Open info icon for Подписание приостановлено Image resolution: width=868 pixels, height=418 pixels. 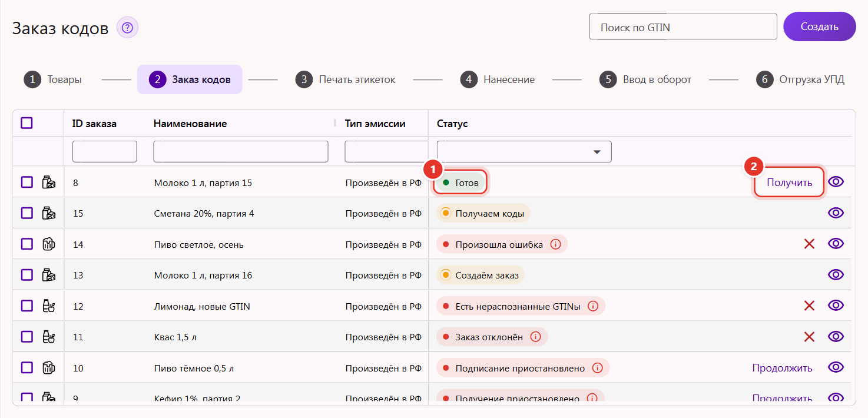pos(597,368)
